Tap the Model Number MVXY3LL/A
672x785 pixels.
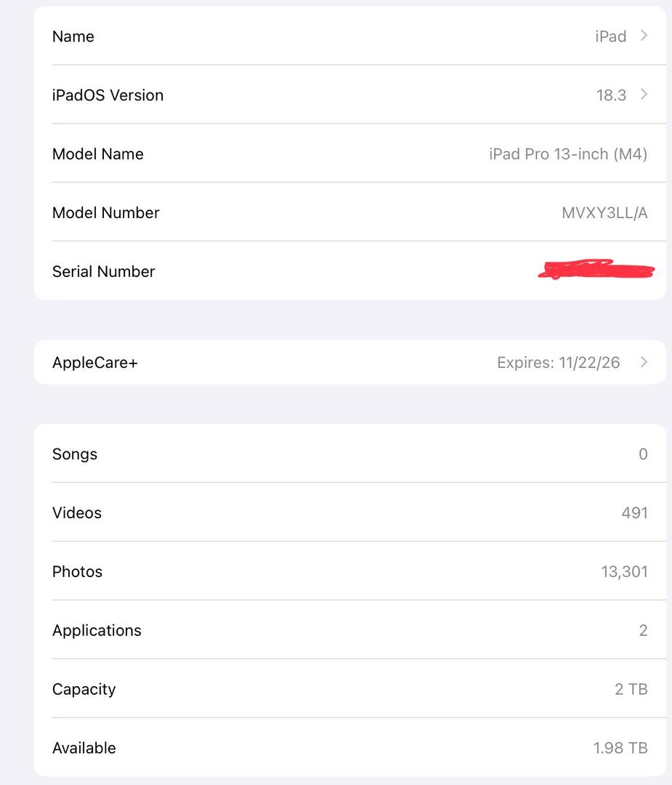604,213
